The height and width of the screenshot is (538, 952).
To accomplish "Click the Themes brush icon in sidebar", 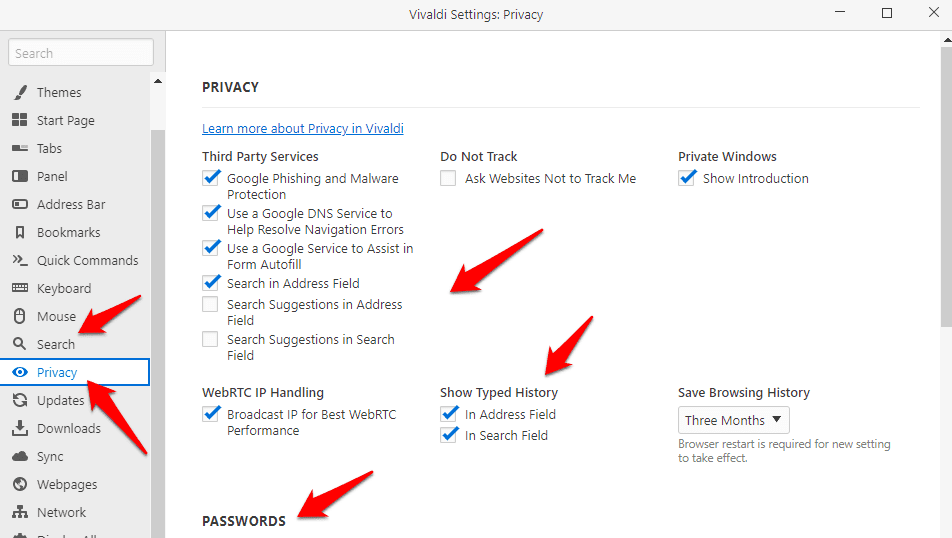I will coord(19,93).
